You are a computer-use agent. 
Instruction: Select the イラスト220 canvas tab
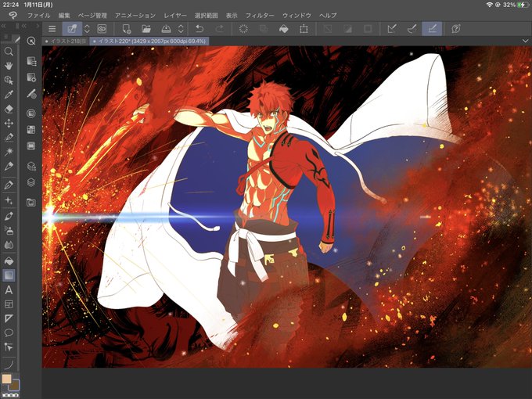[149, 41]
